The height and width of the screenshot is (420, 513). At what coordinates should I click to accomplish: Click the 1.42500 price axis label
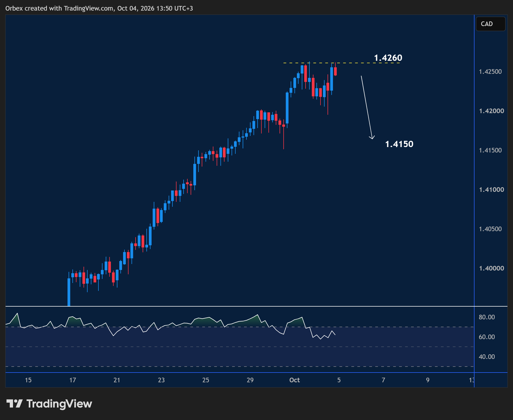[490, 72]
